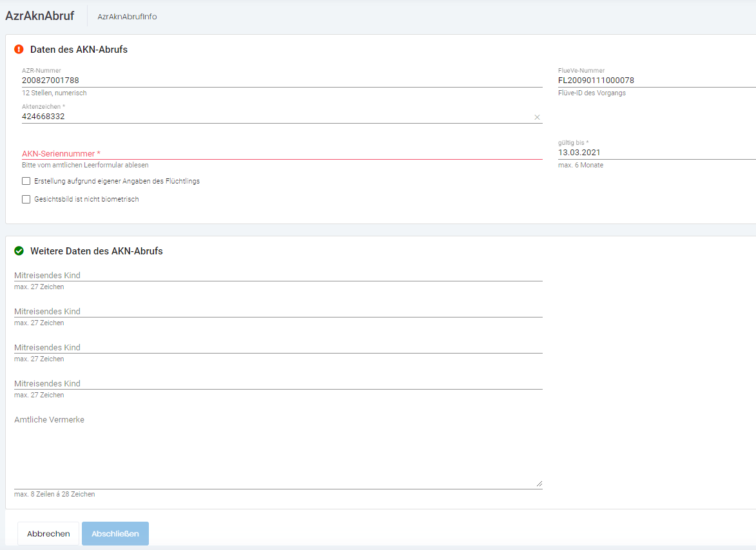Image resolution: width=756 pixels, height=550 pixels.
Task: Clear the Aktenzeichen field using the X icon
Action: (537, 117)
